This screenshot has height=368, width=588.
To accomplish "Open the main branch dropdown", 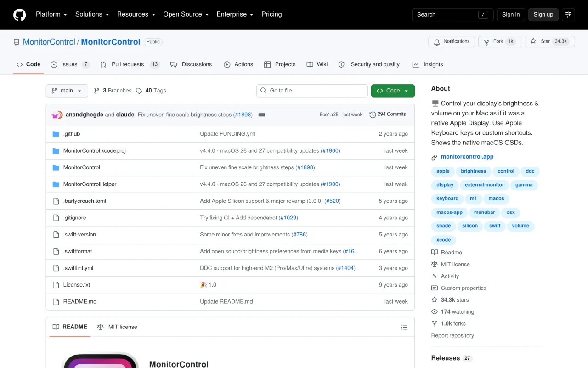I will pyautogui.click(x=67, y=91).
